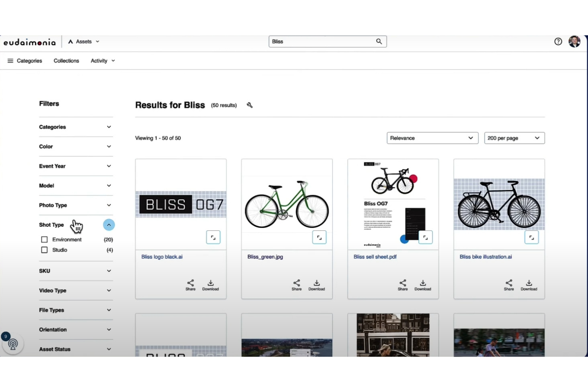This screenshot has height=392, width=588.
Task: Download Bliss logo black.ai
Action: tap(211, 285)
